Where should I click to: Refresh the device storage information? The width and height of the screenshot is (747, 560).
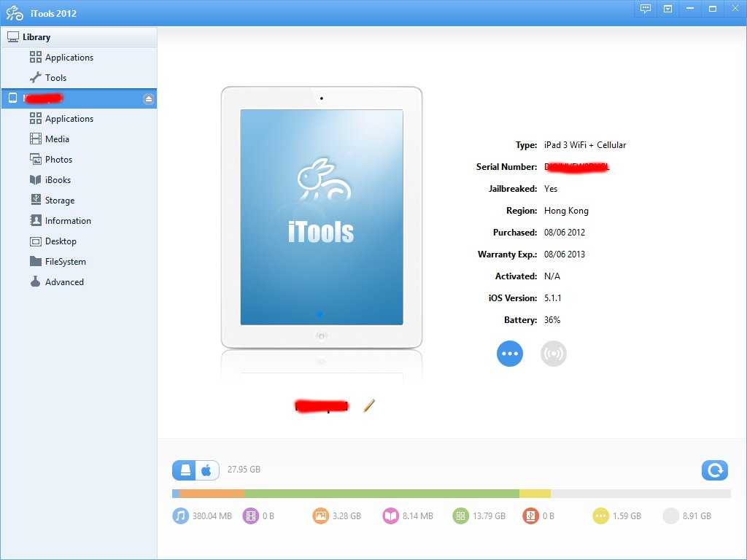click(x=715, y=470)
